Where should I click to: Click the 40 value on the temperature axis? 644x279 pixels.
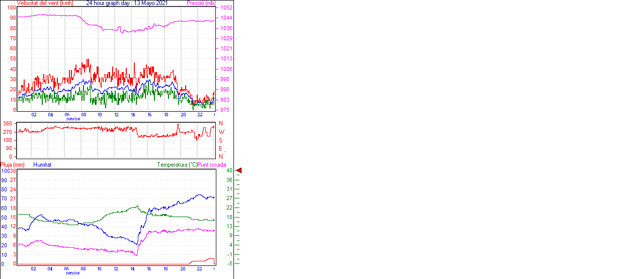click(229, 171)
